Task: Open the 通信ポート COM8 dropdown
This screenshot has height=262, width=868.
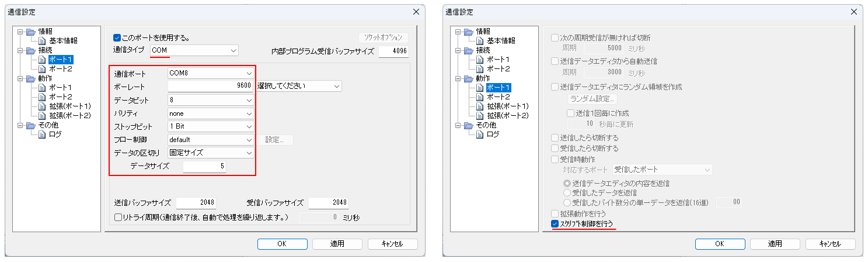Action: point(210,74)
